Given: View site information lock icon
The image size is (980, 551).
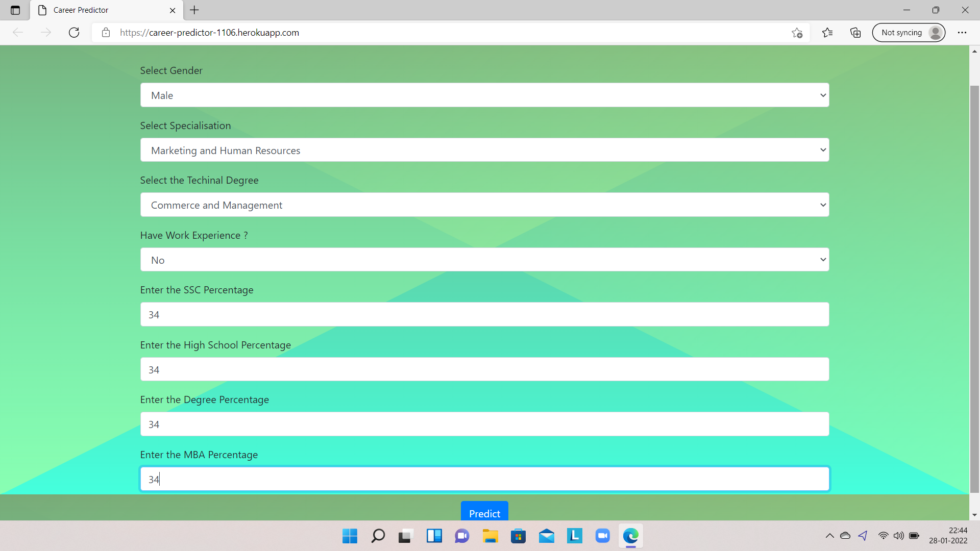Looking at the screenshot, I should point(106,33).
